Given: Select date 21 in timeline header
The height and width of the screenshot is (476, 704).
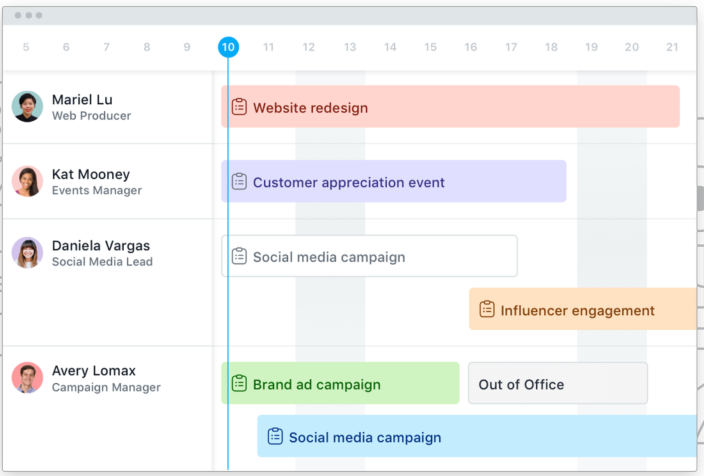Looking at the screenshot, I should (672, 47).
